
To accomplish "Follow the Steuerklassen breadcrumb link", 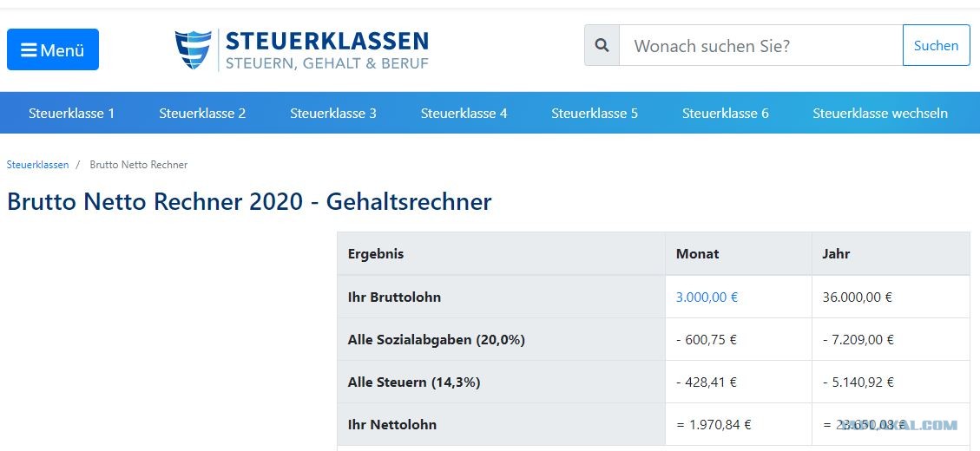I will pos(37,165).
